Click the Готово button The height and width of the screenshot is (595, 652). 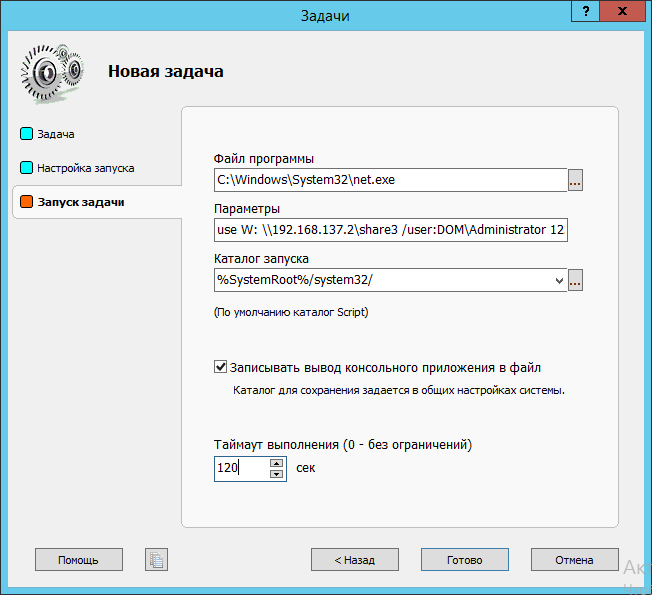464,560
